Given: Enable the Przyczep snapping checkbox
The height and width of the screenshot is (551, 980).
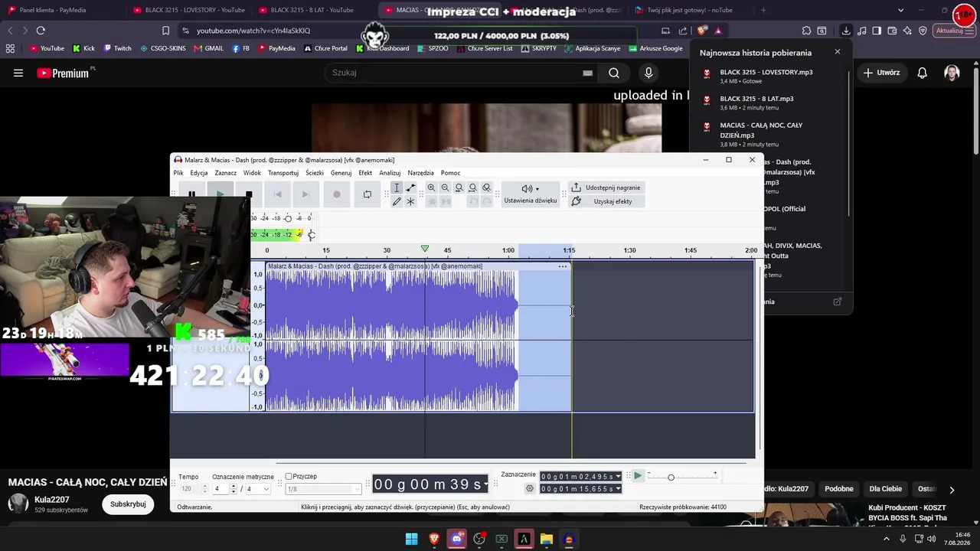Looking at the screenshot, I should click(x=289, y=476).
